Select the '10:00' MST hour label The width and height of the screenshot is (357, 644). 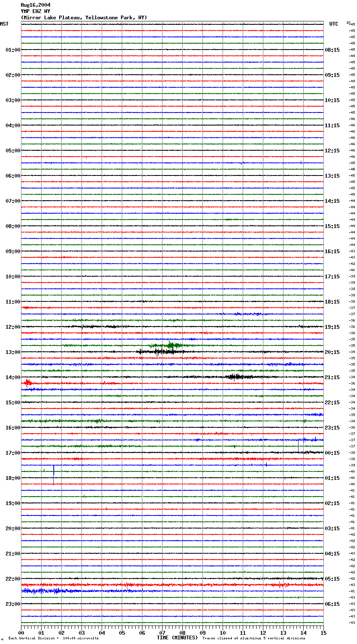click(13, 277)
